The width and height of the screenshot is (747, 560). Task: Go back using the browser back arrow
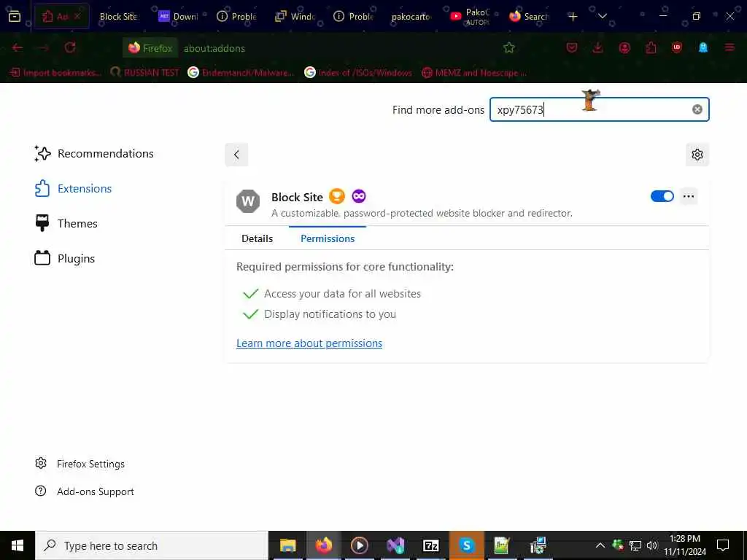[18, 47]
